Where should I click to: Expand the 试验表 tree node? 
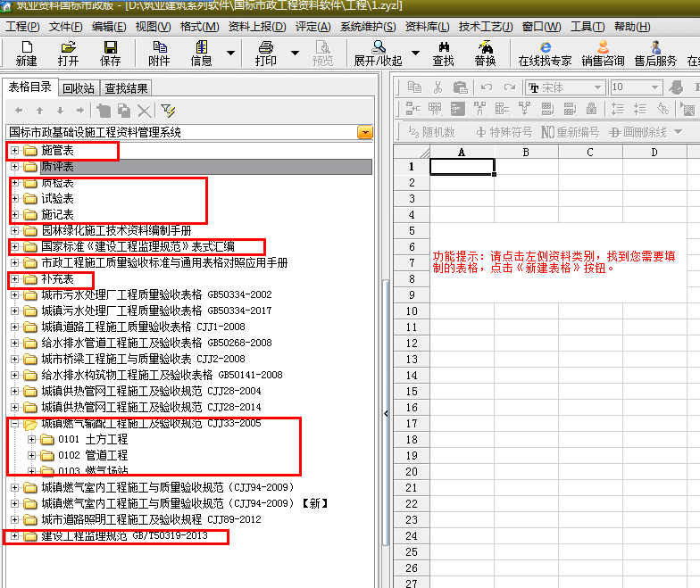[x=15, y=199]
